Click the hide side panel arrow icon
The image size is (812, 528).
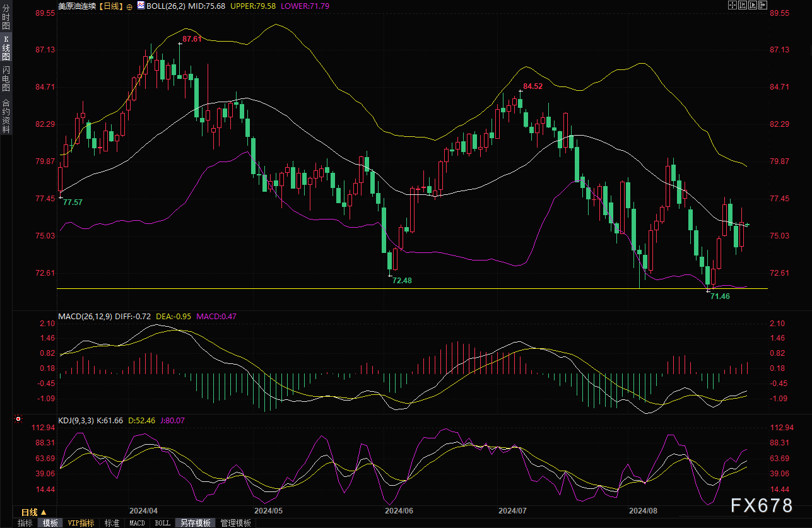click(x=763, y=5)
